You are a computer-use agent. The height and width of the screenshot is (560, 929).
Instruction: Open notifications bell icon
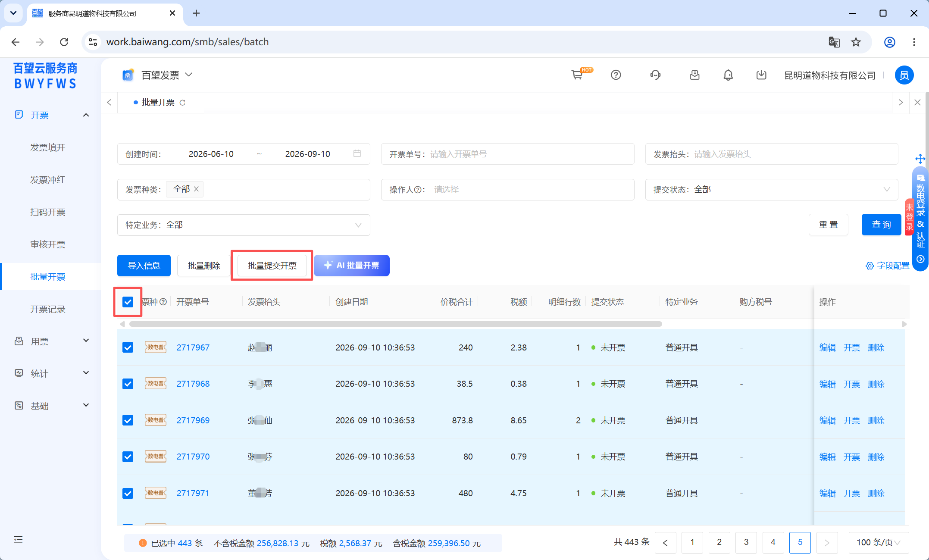(x=728, y=75)
